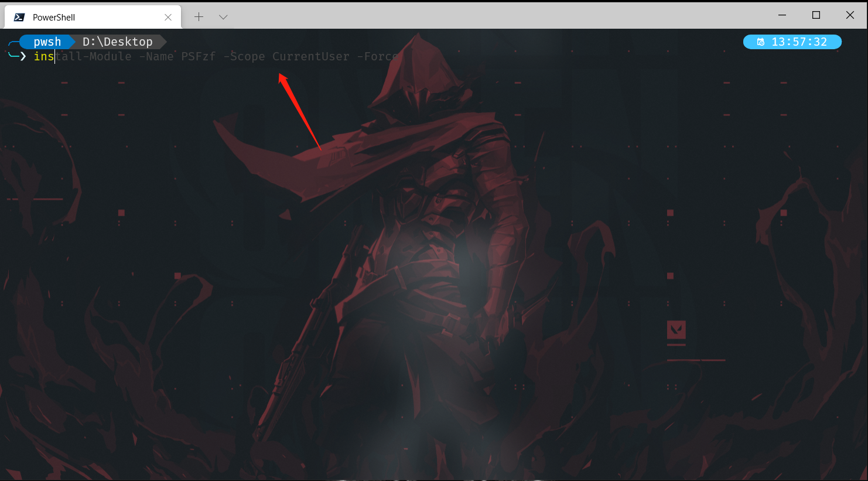Click the D:\Desktop path segment
868x481 pixels.
117,42
